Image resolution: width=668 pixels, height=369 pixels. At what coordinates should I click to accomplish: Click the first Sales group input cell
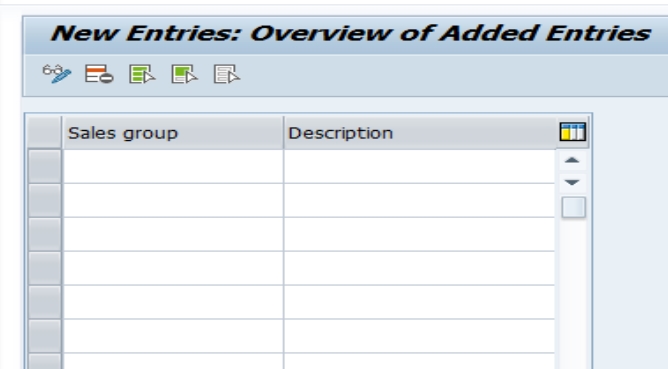click(173, 166)
